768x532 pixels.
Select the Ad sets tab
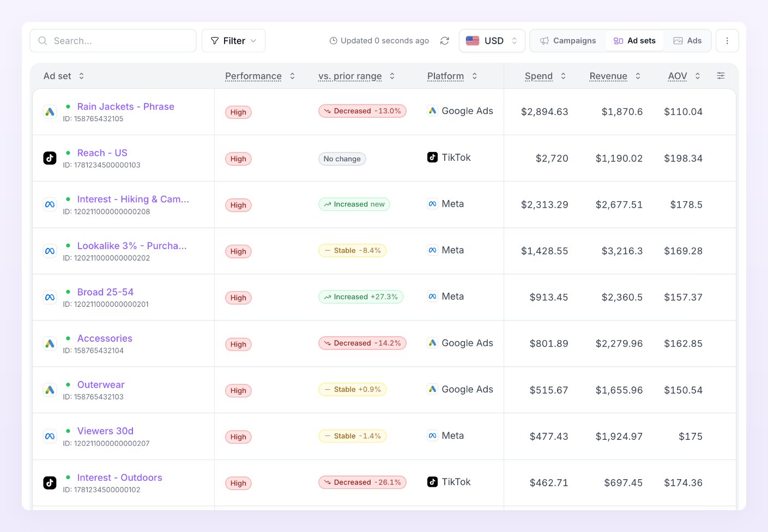634,41
